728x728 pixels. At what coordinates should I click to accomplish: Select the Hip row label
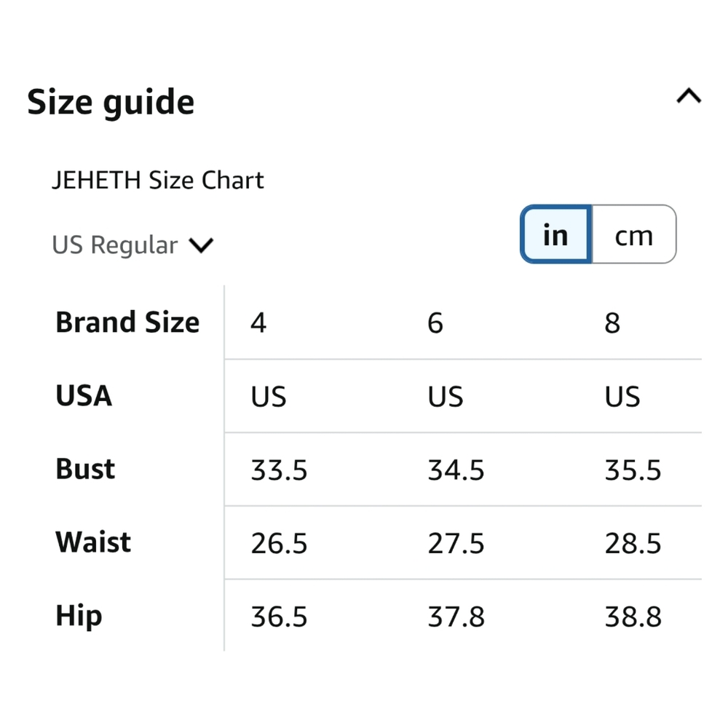[x=79, y=617]
